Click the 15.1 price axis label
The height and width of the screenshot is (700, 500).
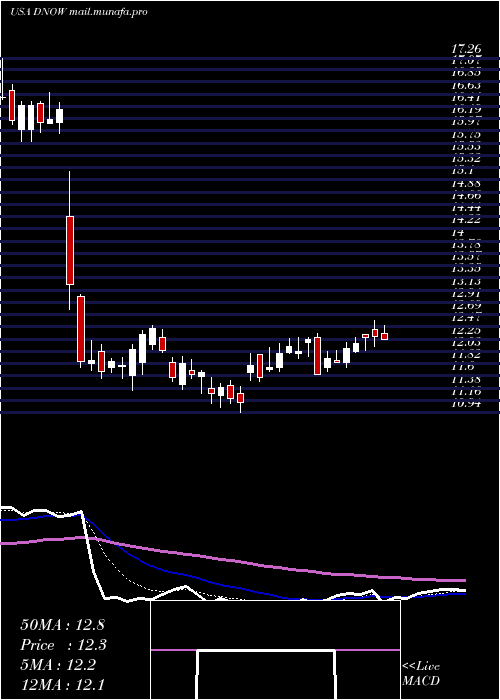(x=462, y=171)
